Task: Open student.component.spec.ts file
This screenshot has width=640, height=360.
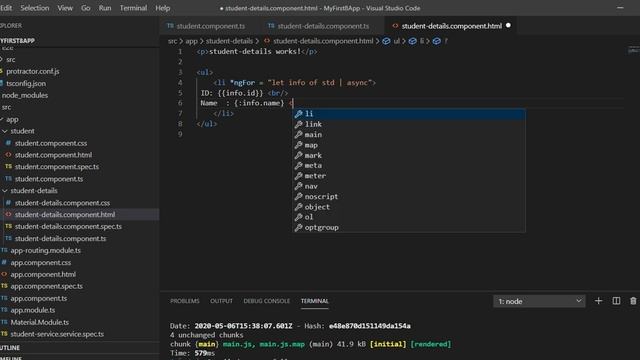Action: [x=57, y=167]
